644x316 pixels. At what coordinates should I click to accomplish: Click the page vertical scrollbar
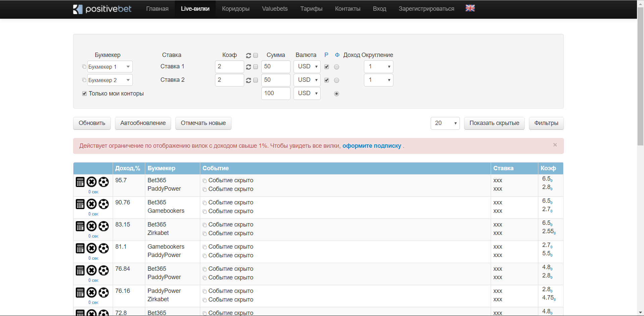coord(640,77)
